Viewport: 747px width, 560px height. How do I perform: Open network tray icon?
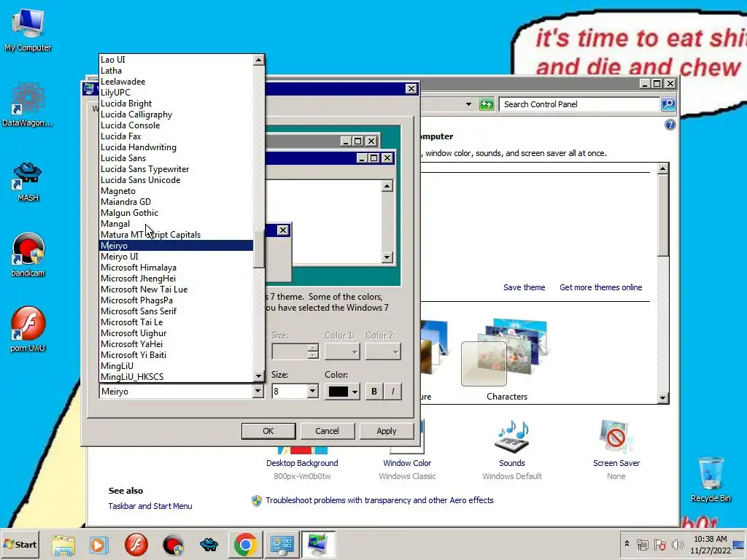tap(643, 544)
